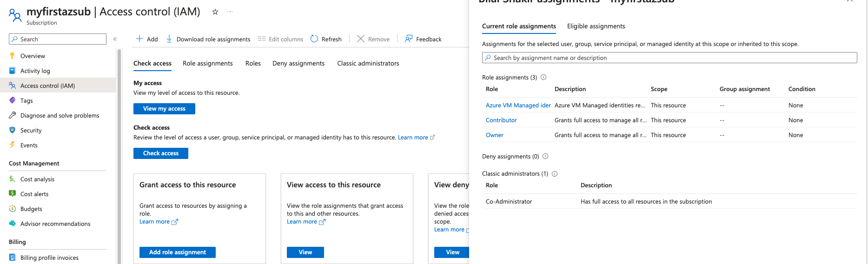This screenshot has width=868, height=264.
Task: Open Activity log in the sidebar
Action: point(35,71)
